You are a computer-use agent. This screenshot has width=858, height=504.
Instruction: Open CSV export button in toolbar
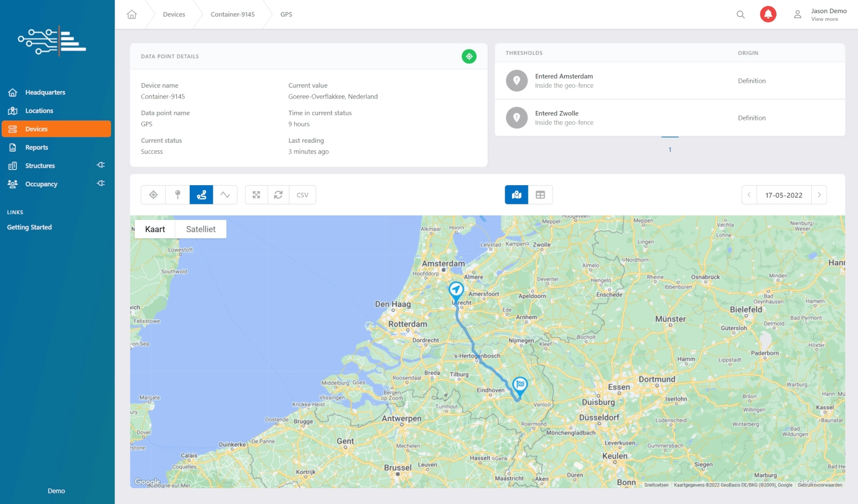[303, 194]
